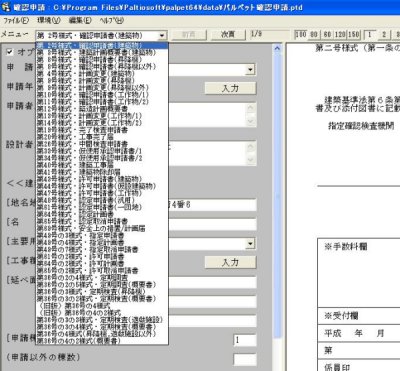
Task: Collapse the メニュー form selection combo box
Action: (x=162, y=35)
